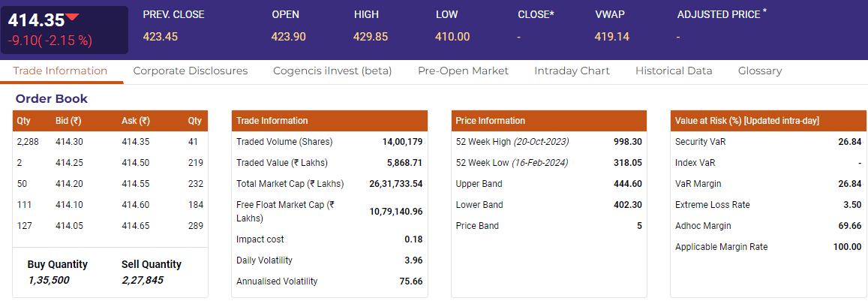Show the Intraday Chart tab
This screenshot has width=868, height=301.
pos(572,71)
